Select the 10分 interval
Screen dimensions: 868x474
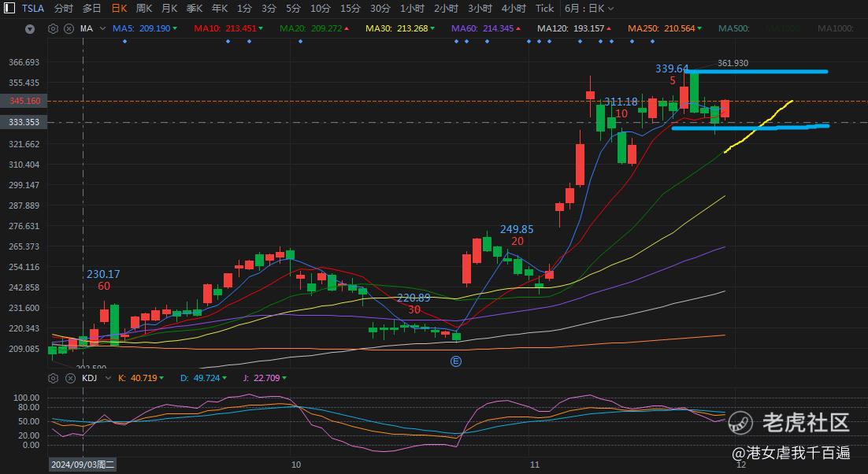[320, 9]
